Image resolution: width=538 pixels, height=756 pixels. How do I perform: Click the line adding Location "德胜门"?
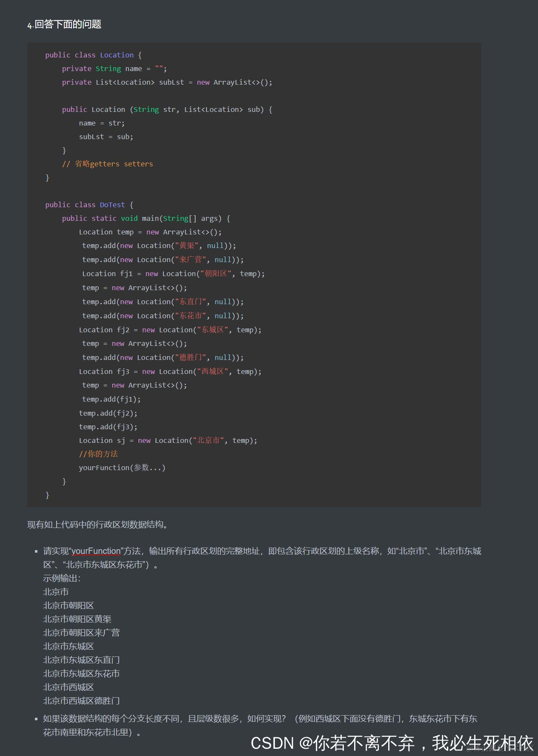point(163,357)
